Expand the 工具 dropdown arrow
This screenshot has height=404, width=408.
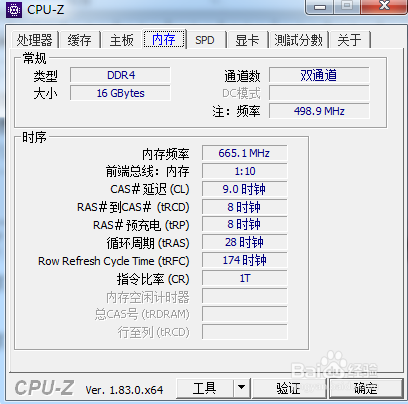[242, 388]
